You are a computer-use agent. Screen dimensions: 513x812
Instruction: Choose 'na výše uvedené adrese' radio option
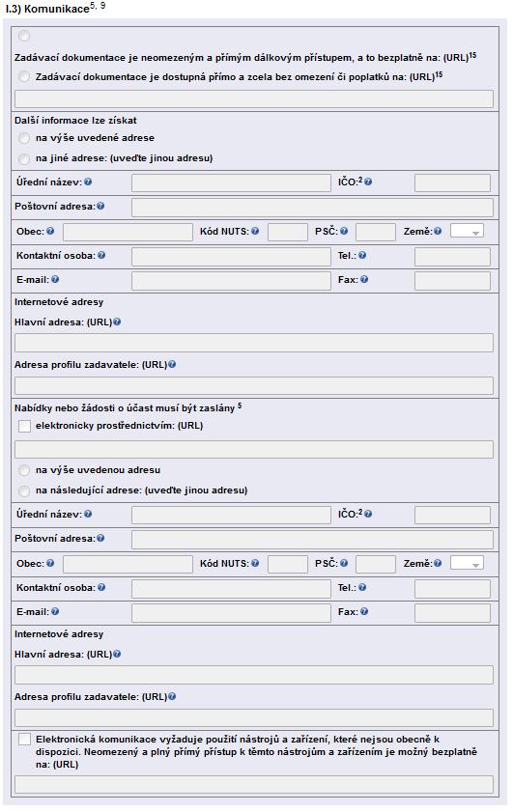coord(24,138)
